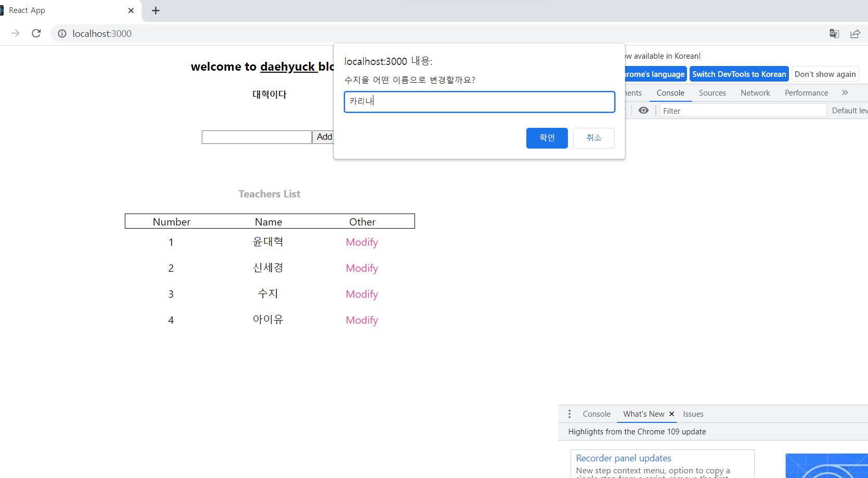This screenshot has height=478, width=868.
Task: Close the What's New tab
Action: coord(671,414)
